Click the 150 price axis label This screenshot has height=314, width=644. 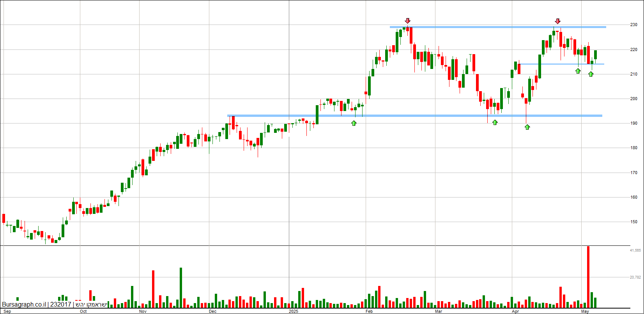[x=633, y=222]
